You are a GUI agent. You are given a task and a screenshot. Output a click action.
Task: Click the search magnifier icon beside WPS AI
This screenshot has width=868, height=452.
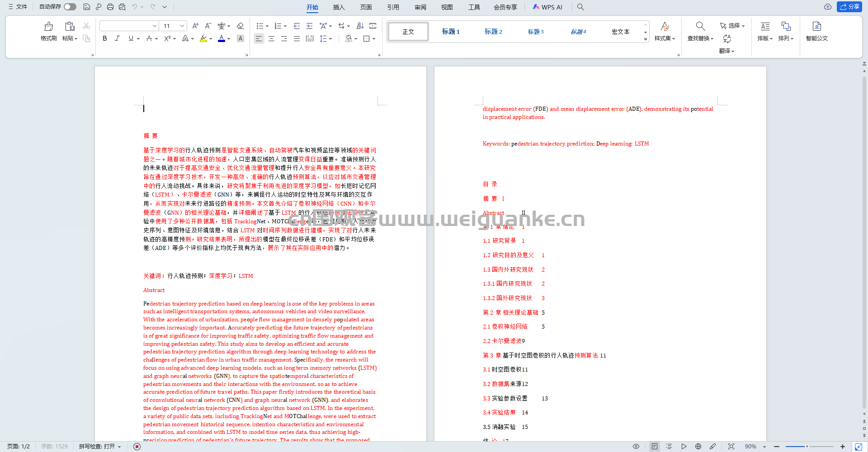point(580,7)
